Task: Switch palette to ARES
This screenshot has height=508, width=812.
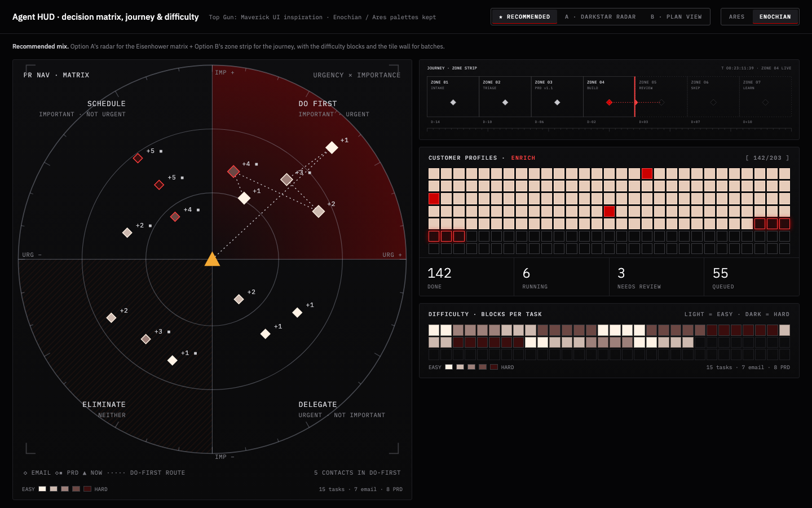Action: 736,17
